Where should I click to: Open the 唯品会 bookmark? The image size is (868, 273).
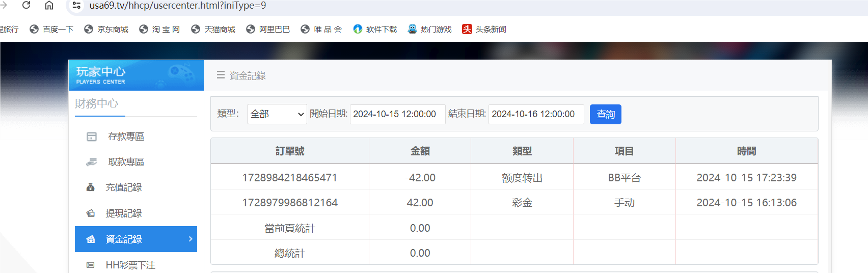click(321, 30)
